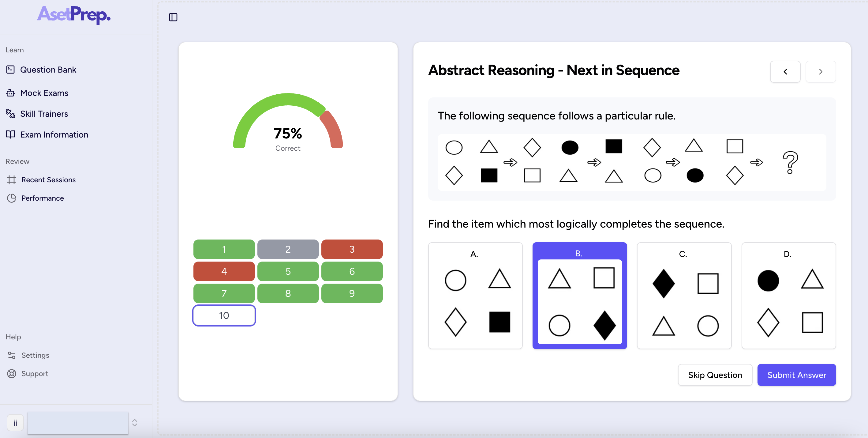Viewport: 868px width, 438px height.
Task: Click the sidebar collapse toggle icon
Action: coord(173,17)
